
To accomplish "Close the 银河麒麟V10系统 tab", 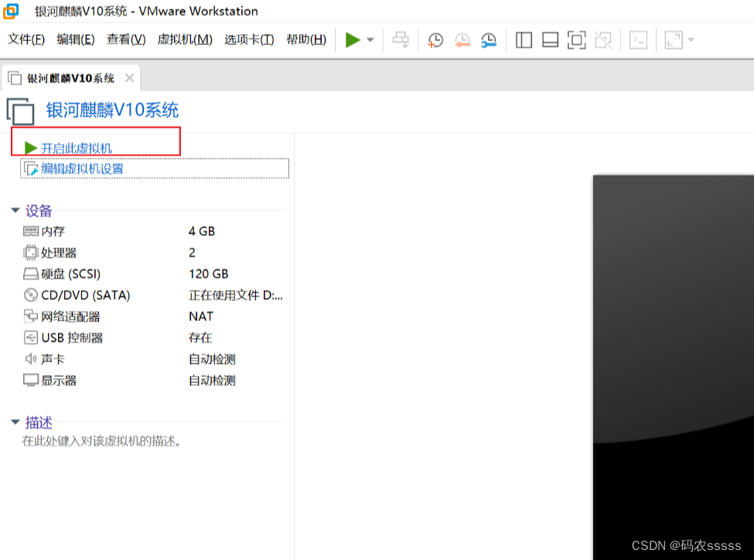I will tap(129, 78).
